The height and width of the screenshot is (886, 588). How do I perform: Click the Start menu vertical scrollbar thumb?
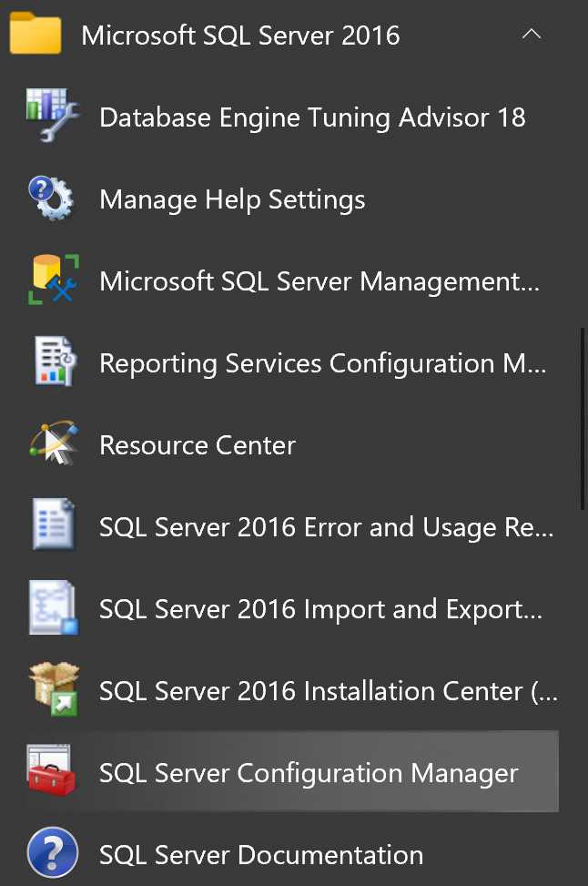click(x=583, y=418)
